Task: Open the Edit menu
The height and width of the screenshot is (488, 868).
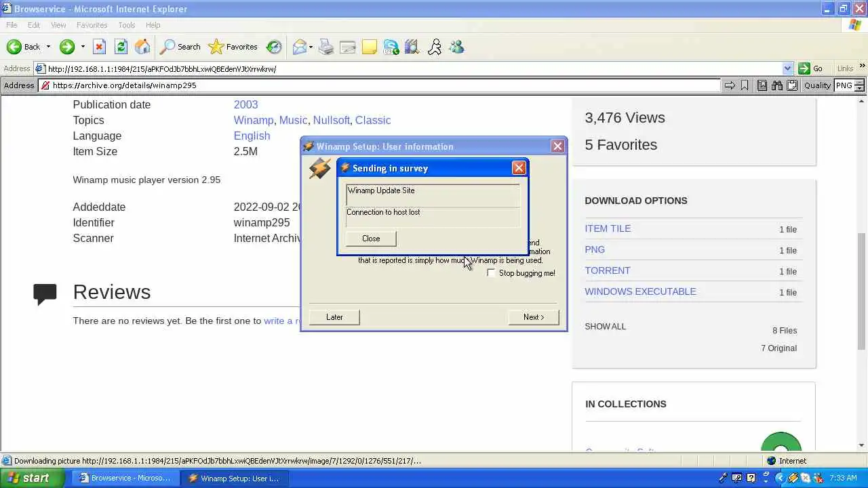Action: click(34, 25)
